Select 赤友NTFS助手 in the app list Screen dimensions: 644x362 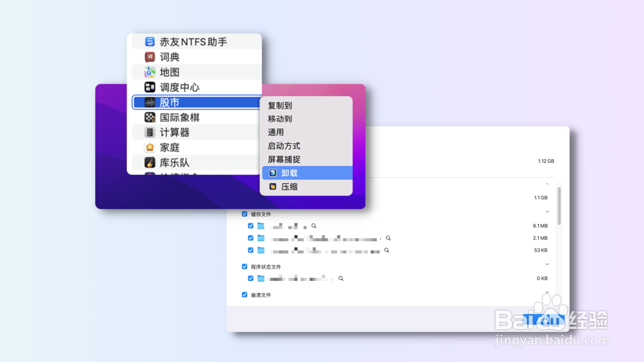tap(197, 42)
